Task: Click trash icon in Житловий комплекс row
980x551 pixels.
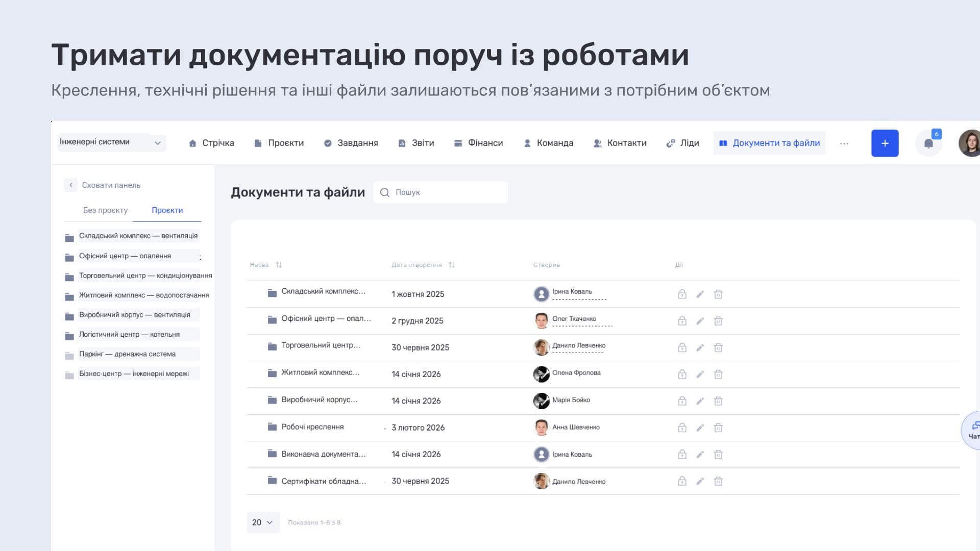Action: click(x=718, y=374)
